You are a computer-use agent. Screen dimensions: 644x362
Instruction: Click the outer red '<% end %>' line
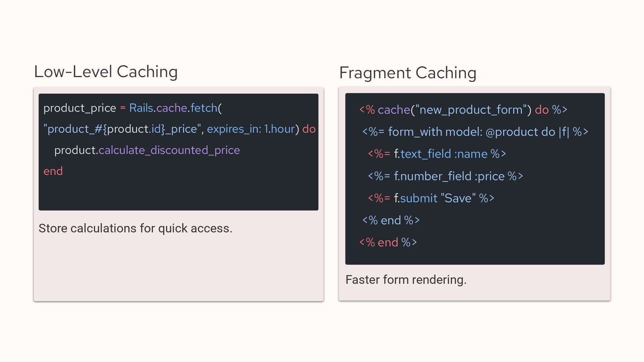[x=388, y=242]
